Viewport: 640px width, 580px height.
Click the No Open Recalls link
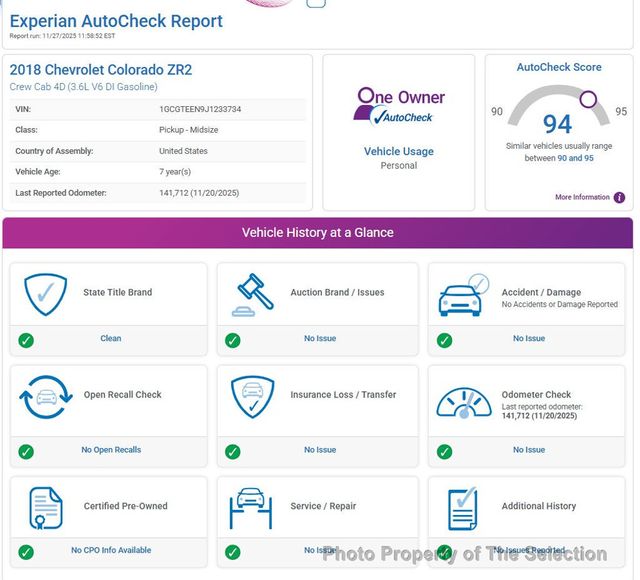(x=111, y=450)
